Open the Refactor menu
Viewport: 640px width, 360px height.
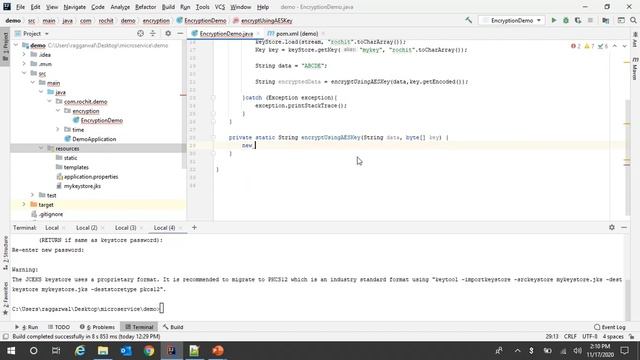click(x=145, y=7)
